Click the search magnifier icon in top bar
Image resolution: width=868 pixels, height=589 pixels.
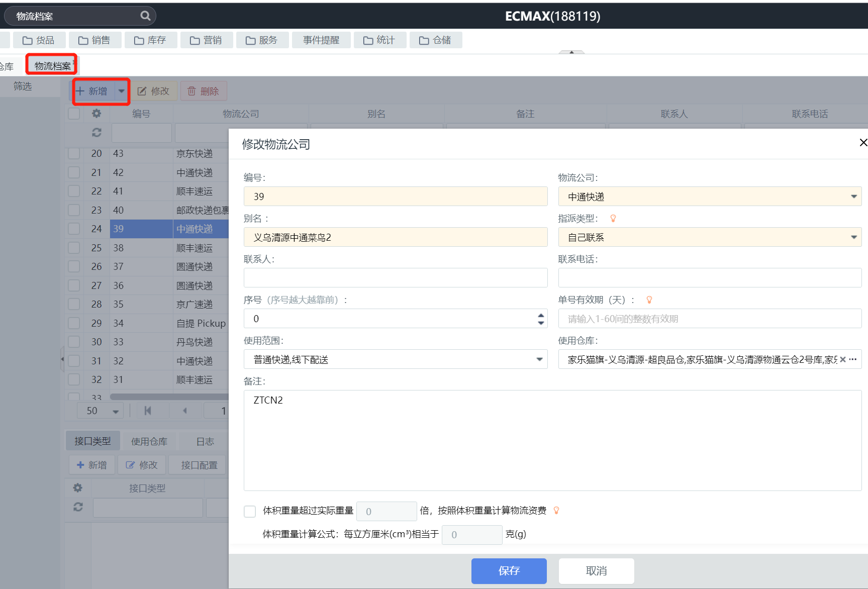pyautogui.click(x=145, y=16)
